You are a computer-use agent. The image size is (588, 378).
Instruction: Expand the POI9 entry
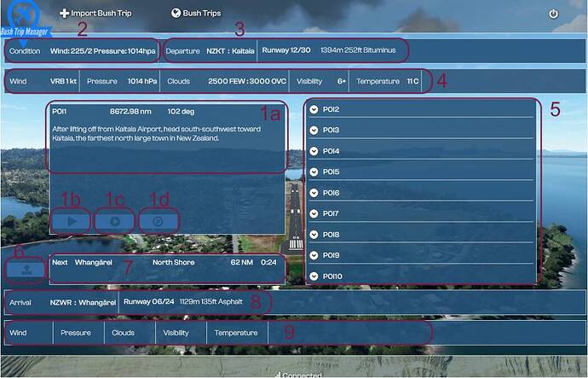point(314,255)
